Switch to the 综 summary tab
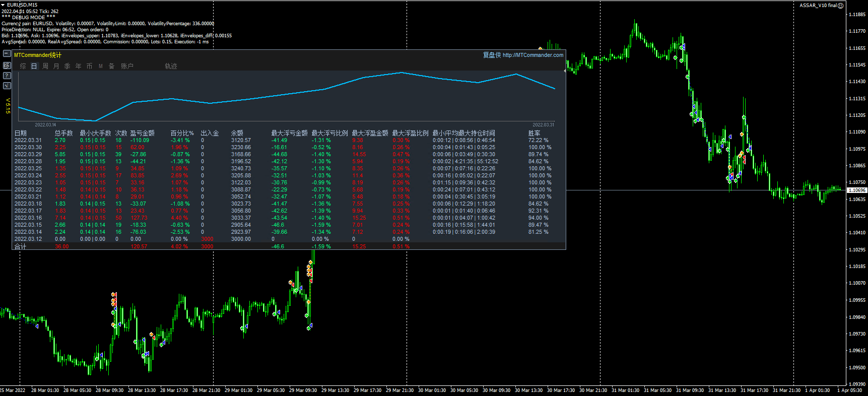Image resolution: width=868 pixels, height=396 pixels. pos(23,66)
